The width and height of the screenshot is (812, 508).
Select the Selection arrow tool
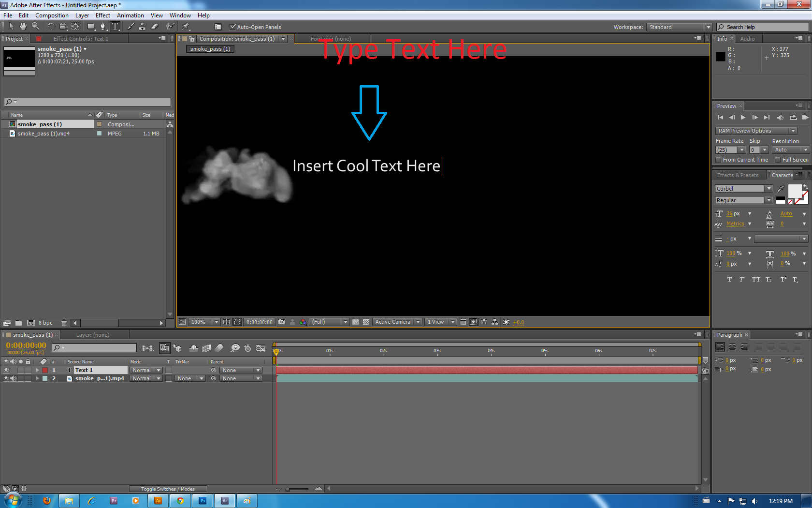pyautogui.click(x=11, y=26)
